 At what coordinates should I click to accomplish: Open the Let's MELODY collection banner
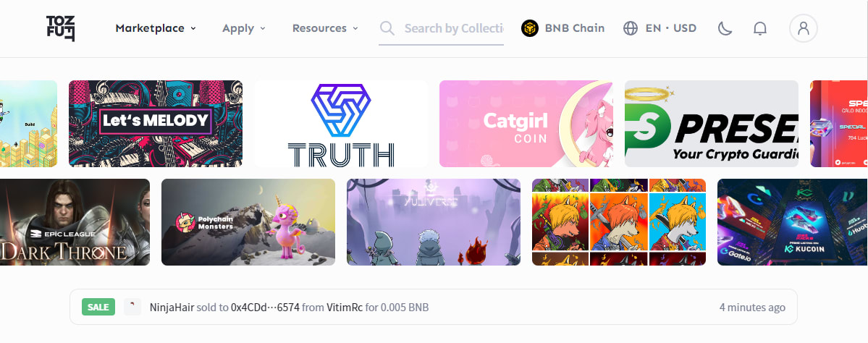[x=156, y=123]
